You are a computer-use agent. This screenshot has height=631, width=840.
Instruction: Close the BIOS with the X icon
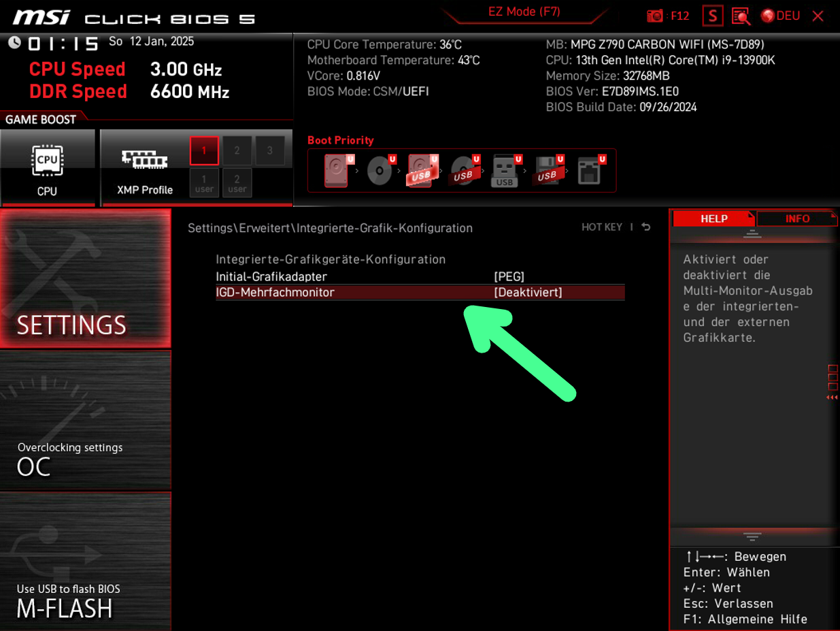pos(818,16)
